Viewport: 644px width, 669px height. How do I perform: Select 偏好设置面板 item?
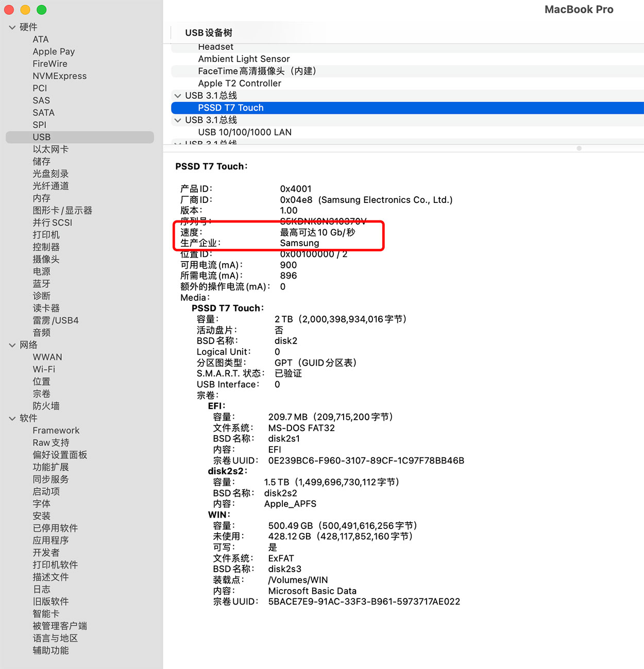point(60,455)
